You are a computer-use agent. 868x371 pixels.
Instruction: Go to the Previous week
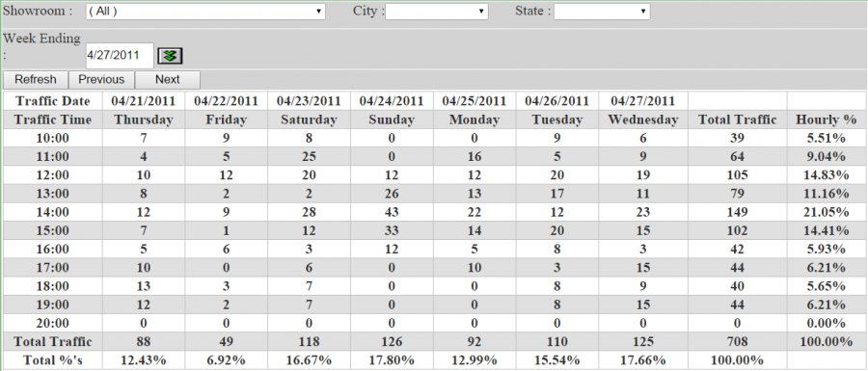[x=101, y=80]
